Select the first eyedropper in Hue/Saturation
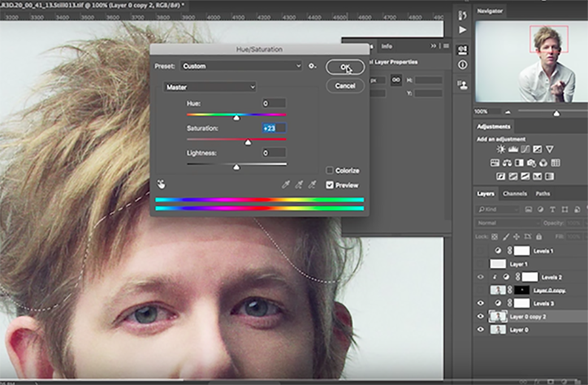 [286, 184]
